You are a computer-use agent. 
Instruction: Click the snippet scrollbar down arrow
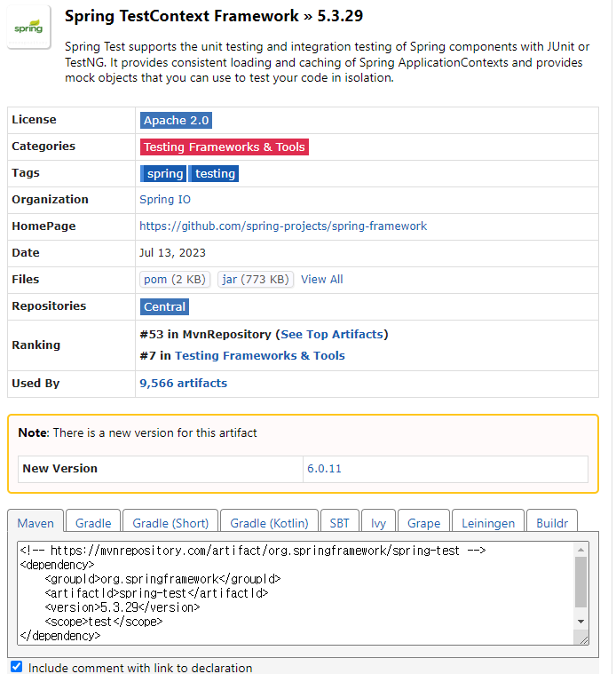(580, 621)
